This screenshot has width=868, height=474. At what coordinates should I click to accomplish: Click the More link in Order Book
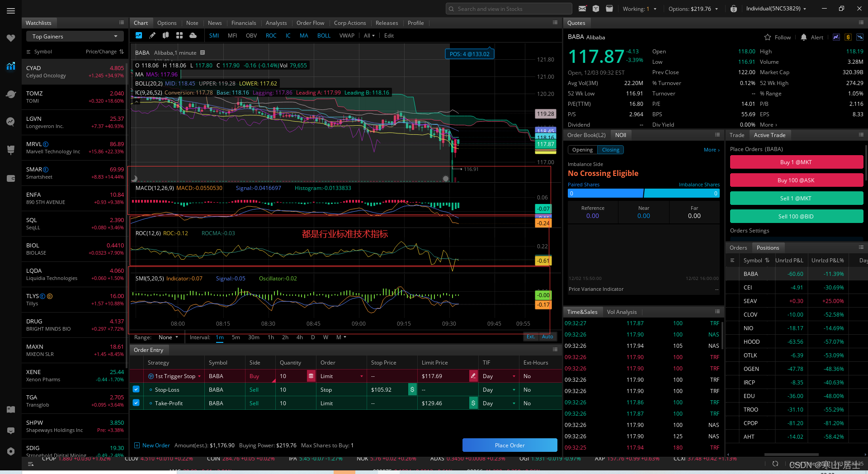pyautogui.click(x=711, y=150)
